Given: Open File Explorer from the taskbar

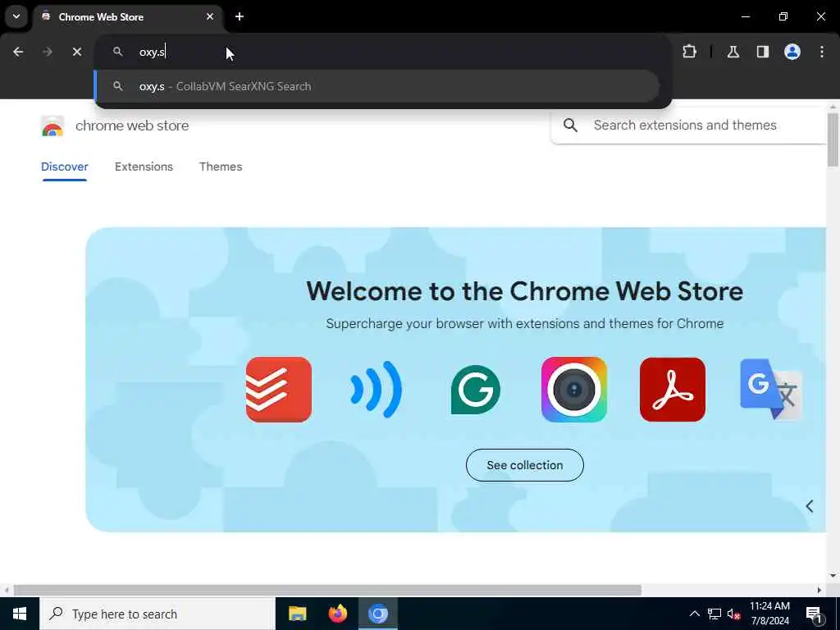Looking at the screenshot, I should [x=297, y=614].
